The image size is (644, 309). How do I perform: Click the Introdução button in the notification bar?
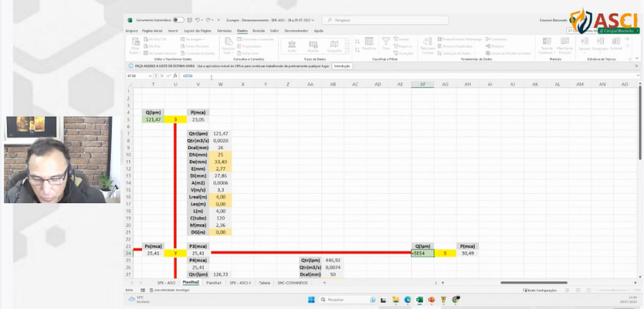[342, 66]
